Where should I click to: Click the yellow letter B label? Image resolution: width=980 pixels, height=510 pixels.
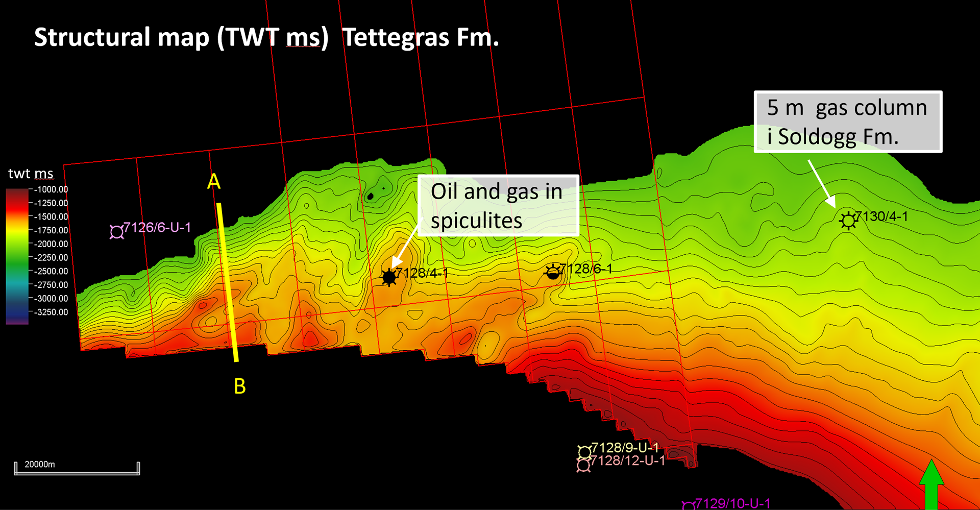[x=239, y=386]
